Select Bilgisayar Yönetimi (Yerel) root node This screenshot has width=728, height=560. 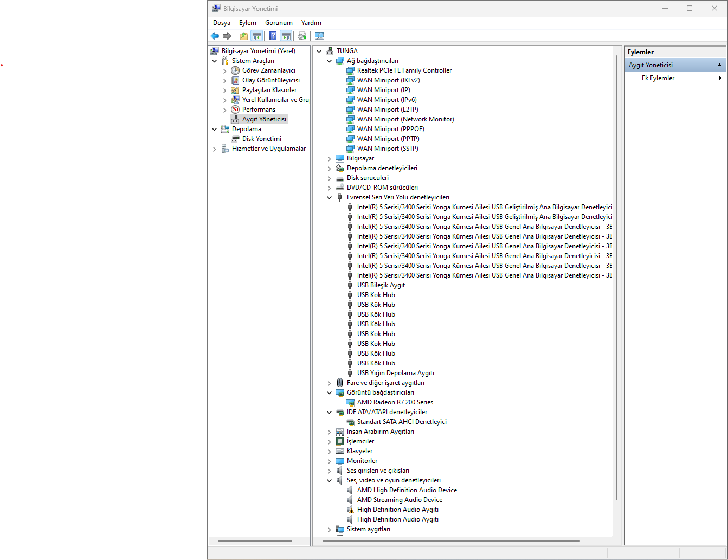click(258, 51)
